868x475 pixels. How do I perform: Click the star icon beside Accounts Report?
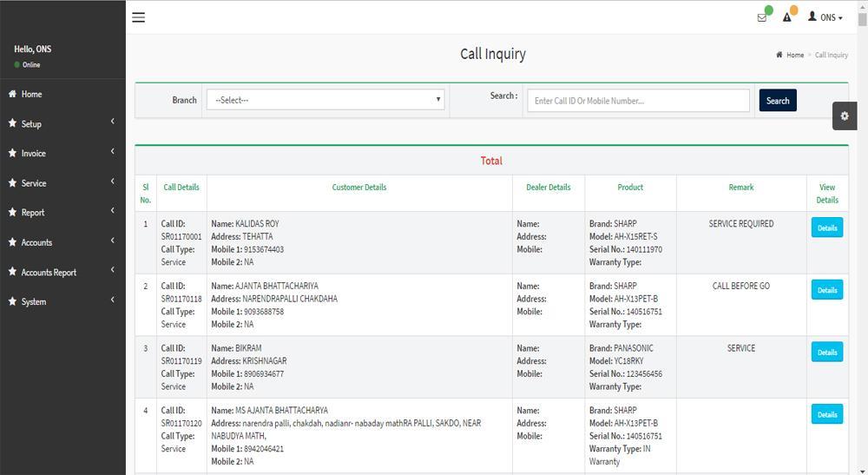(x=12, y=271)
